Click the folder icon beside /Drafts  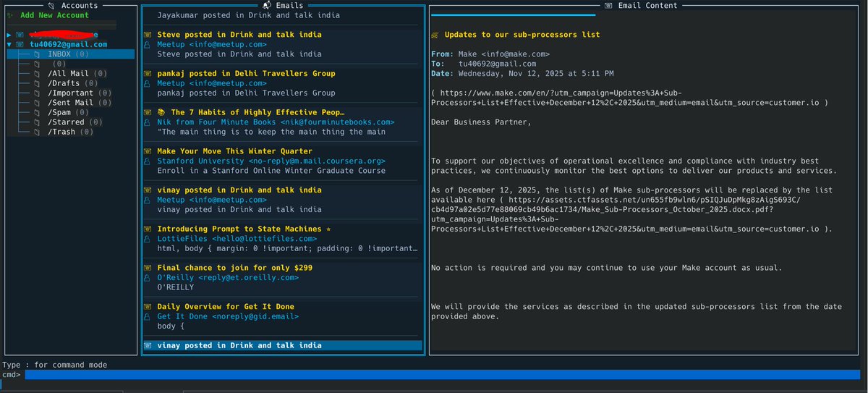36,83
